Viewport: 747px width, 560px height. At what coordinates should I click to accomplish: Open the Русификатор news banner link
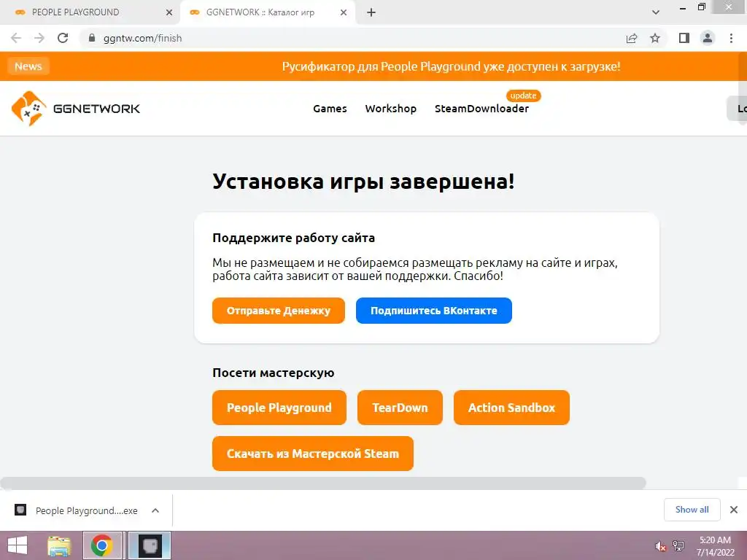click(x=451, y=66)
